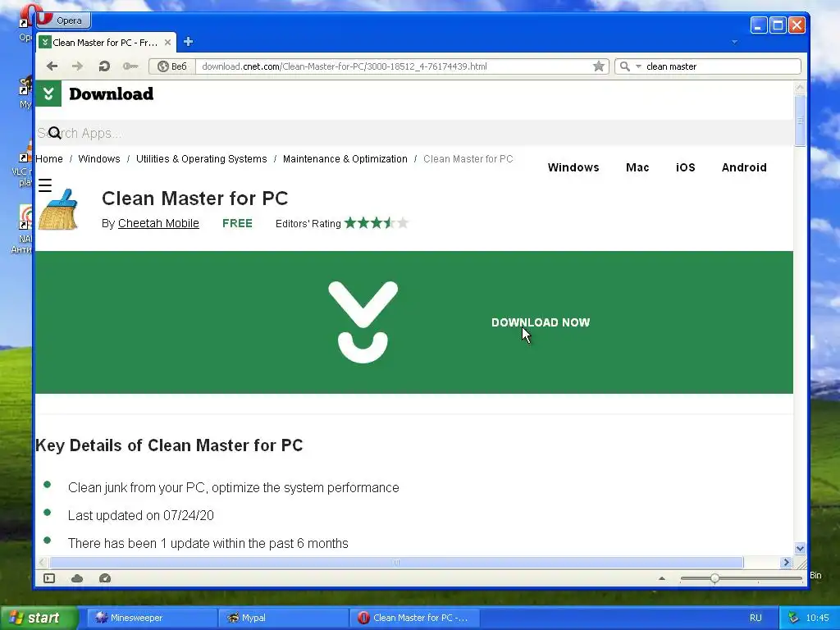Open the Opera menu button
This screenshot has height=630, width=840.
(x=63, y=21)
